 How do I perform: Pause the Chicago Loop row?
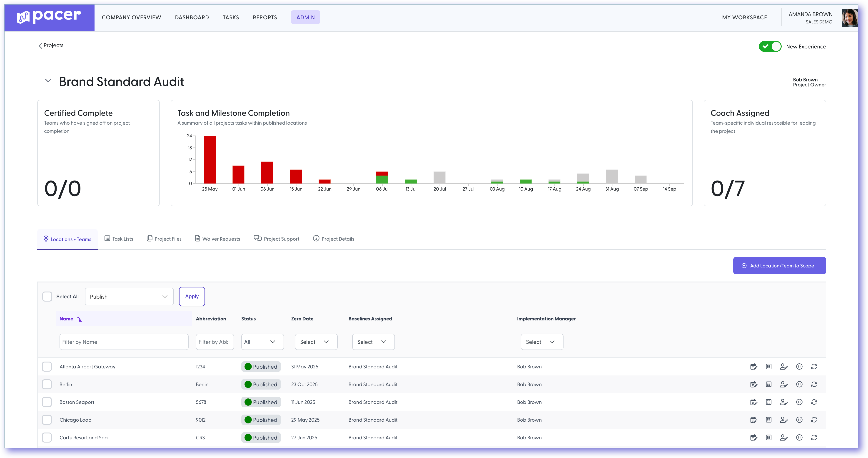pyautogui.click(x=799, y=420)
